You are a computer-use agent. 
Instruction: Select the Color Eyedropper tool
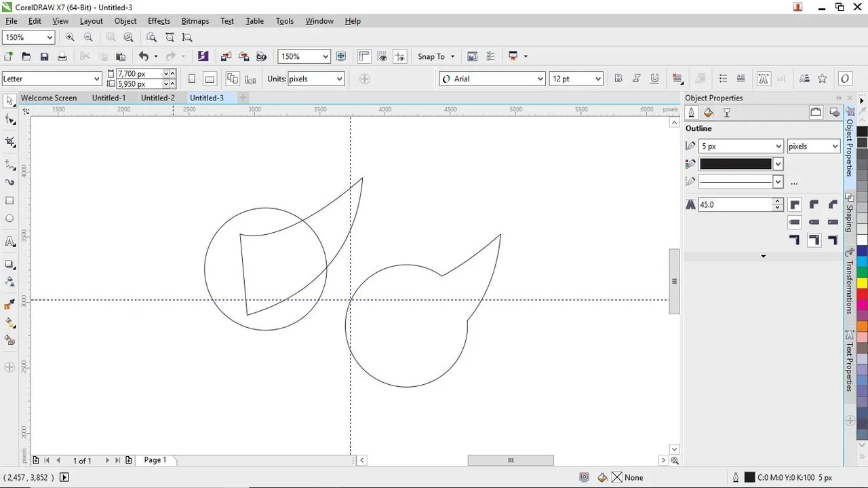(9, 305)
